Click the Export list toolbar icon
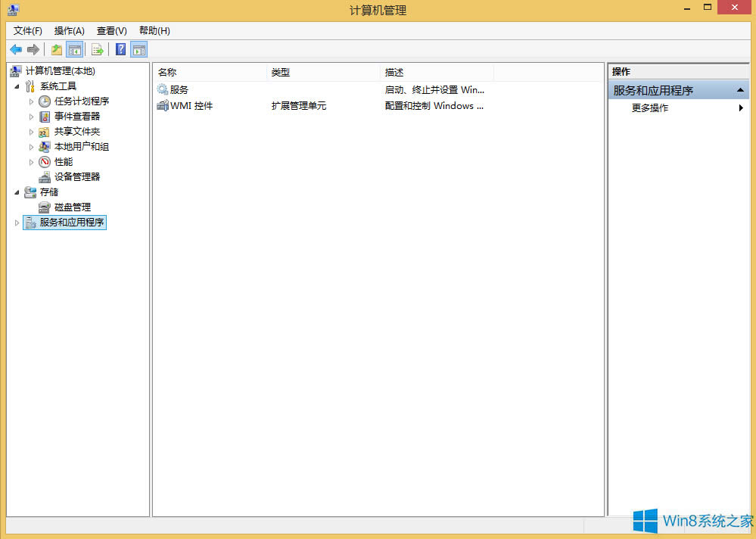Viewport: 756px width, 539px height. (98, 49)
